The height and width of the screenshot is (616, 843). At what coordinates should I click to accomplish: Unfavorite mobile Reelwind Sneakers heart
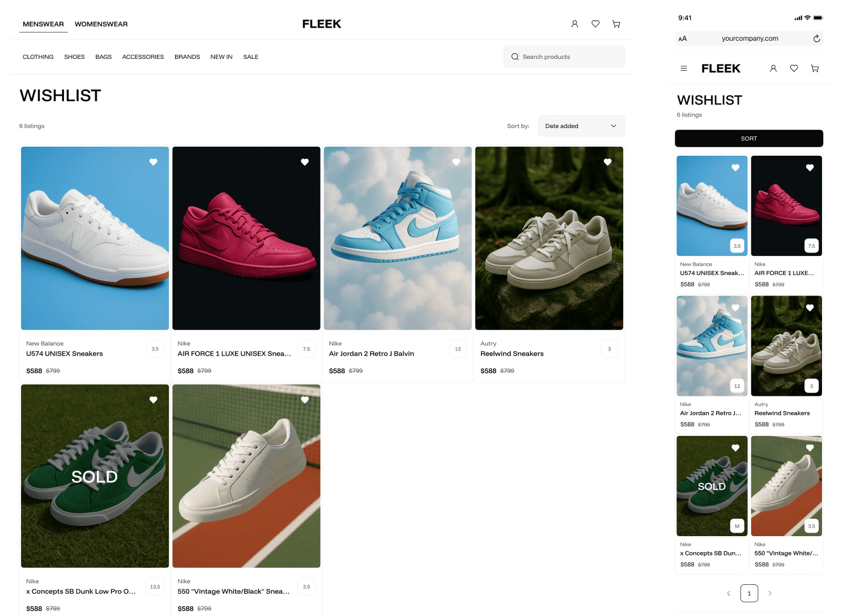coord(810,307)
